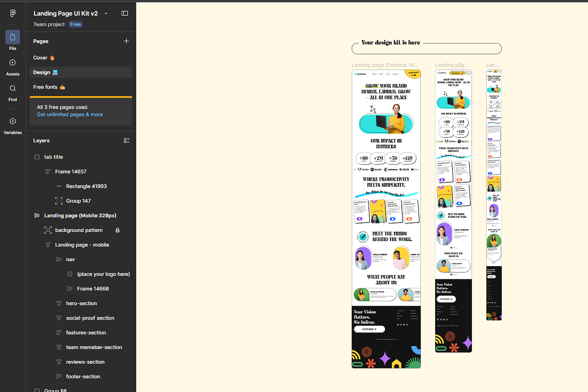Select the Cover page

point(81,58)
